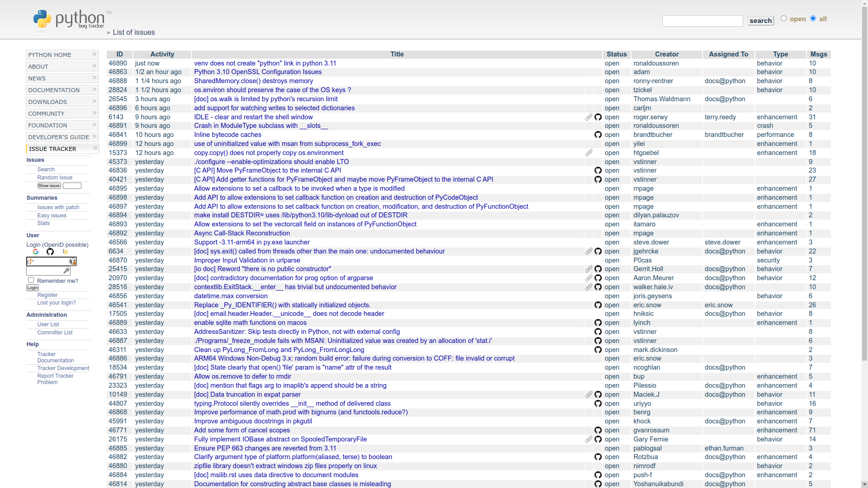Image resolution: width=868 pixels, height=488 pixels.
Task: Open the GitHub icon for Inline bytecode caches
Action: tap(598, 135)
